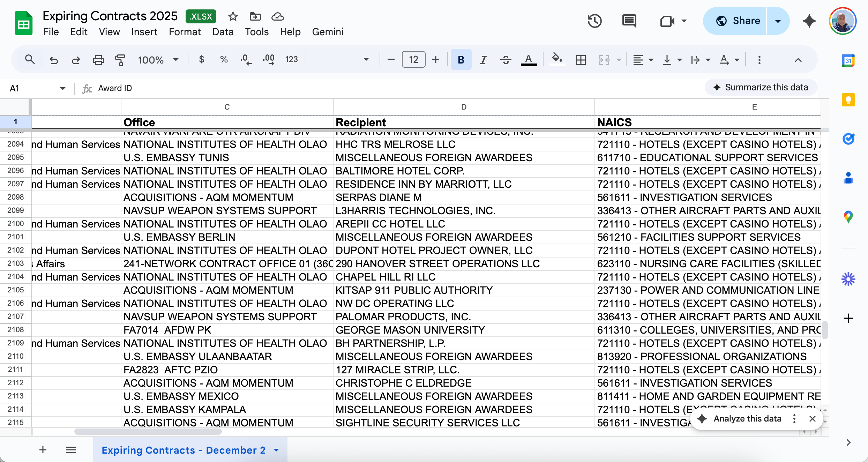Viewport: 868px width, 462px height.
Task: Click Summarize this data button
Action: click(x=761, y=88)
